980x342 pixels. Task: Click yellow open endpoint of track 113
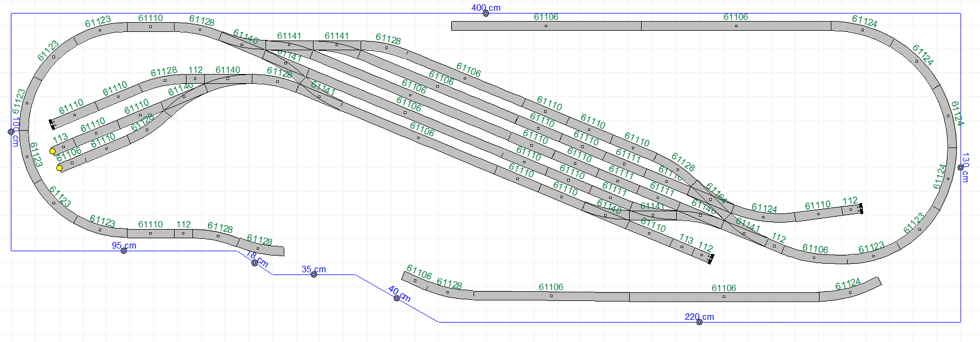(52, 151)
